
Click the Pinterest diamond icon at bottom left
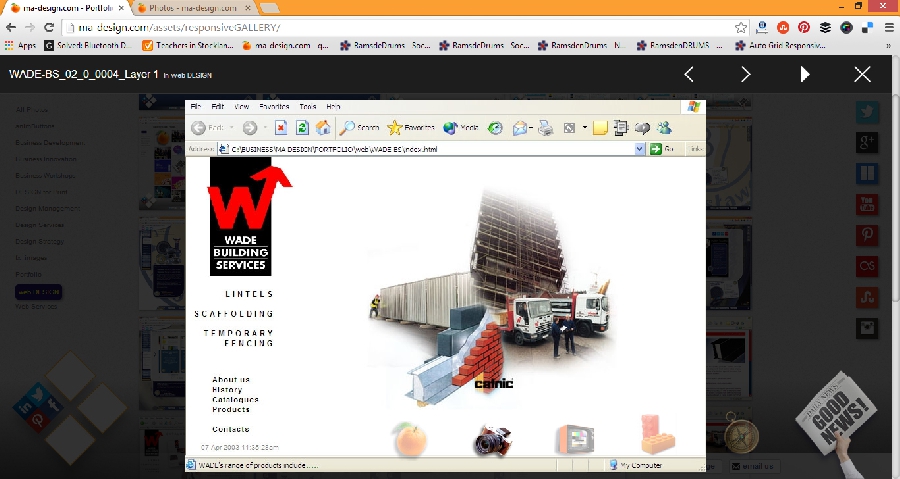38,420
